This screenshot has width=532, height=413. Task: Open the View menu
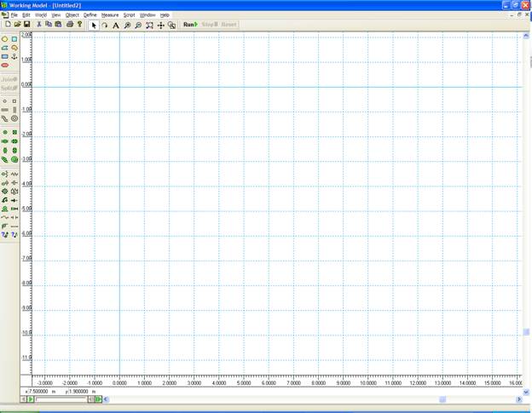pyautogui.click(x=56, y=15)
